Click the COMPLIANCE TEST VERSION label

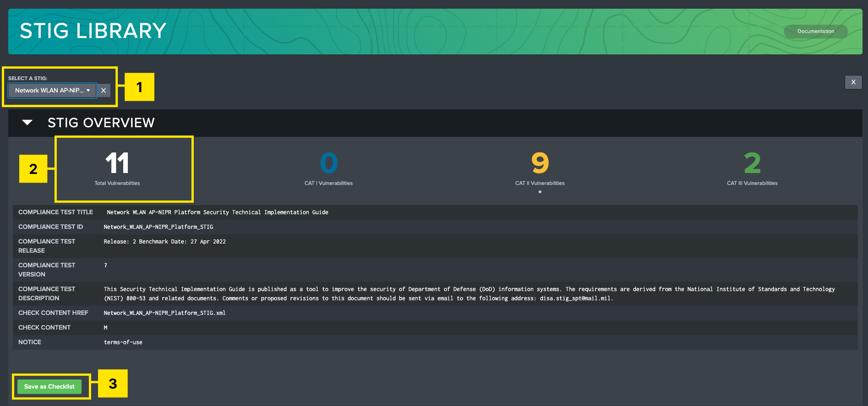point(47,270)
